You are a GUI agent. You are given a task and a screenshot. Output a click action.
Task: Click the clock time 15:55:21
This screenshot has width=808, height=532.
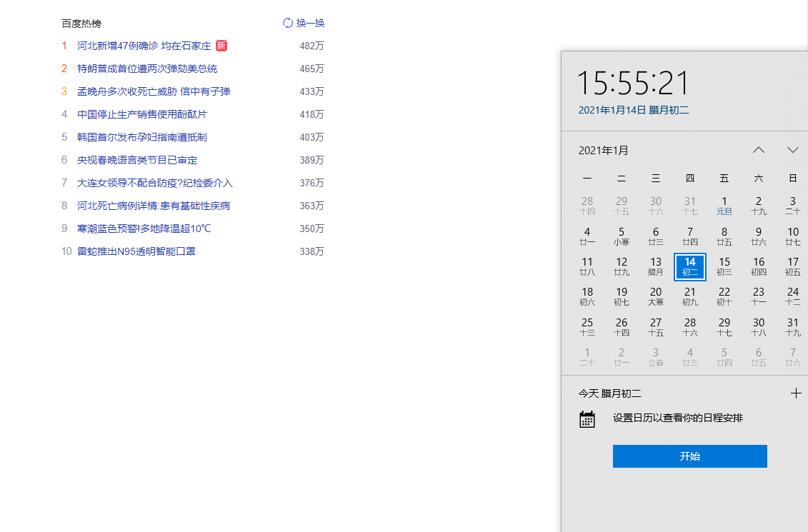point(633,83)
